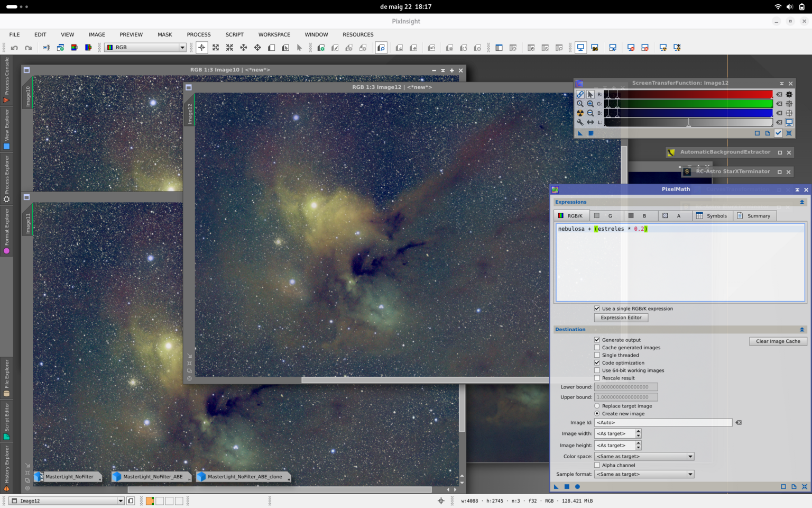
Task: Click the Zoom to Fit expand-arrows icon
Action: tap(216, 48)
